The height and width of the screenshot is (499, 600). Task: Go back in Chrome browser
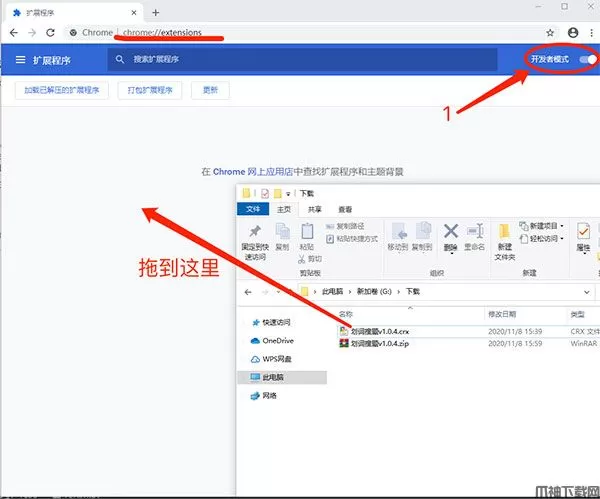tap(14, 33)
